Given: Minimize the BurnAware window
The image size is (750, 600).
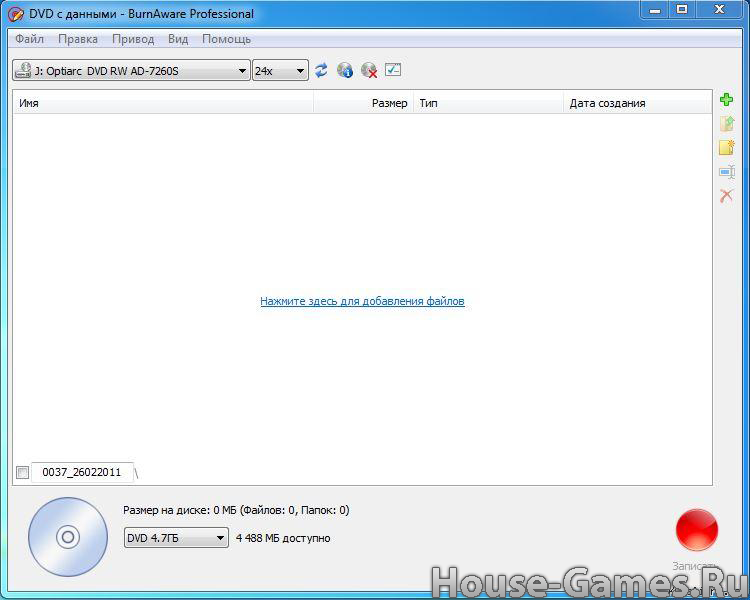Looking at the screenshot, I should click(655, 10).
